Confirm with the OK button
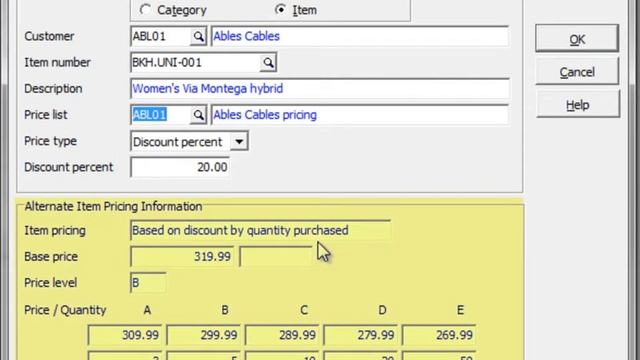Image resolution: width=640 pixels, height=360 pixels. [x=577, y=38]
